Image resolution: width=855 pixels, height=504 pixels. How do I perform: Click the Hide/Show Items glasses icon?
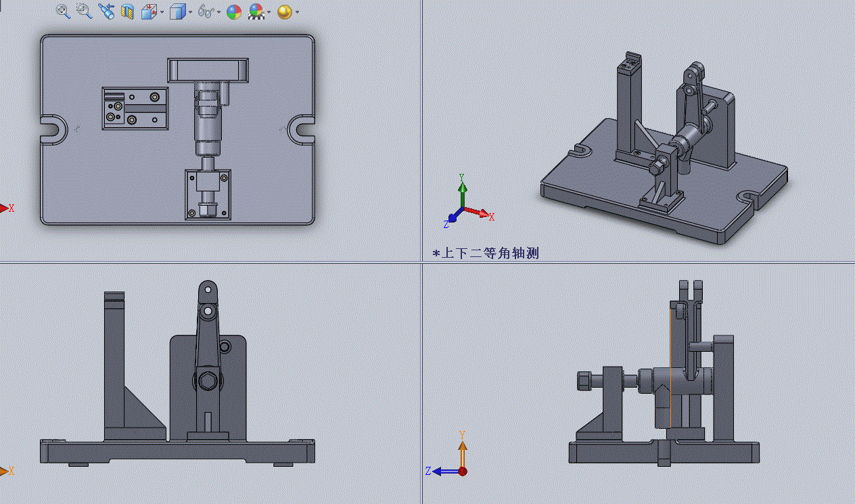[206, 12]
